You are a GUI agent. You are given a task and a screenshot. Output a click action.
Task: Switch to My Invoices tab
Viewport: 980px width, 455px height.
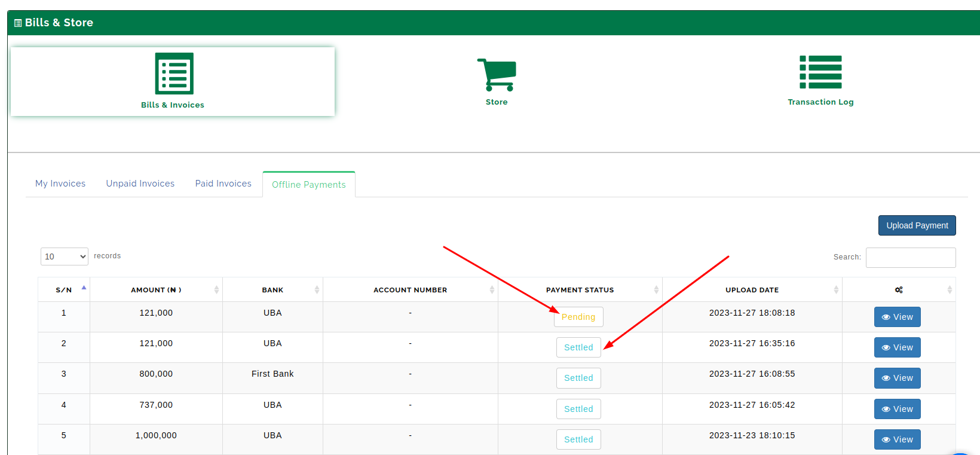[60, 184]
